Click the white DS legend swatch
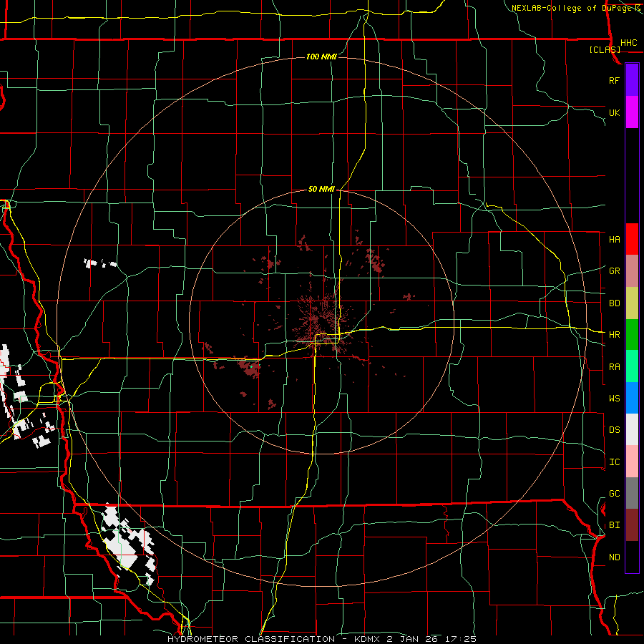 coord(632,429)
